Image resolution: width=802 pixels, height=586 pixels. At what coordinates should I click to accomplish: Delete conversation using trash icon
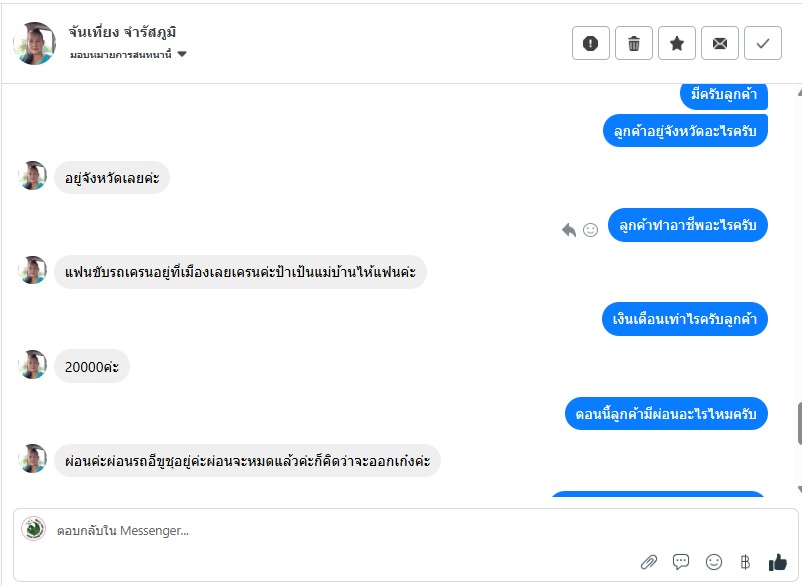tap(634, 43)
